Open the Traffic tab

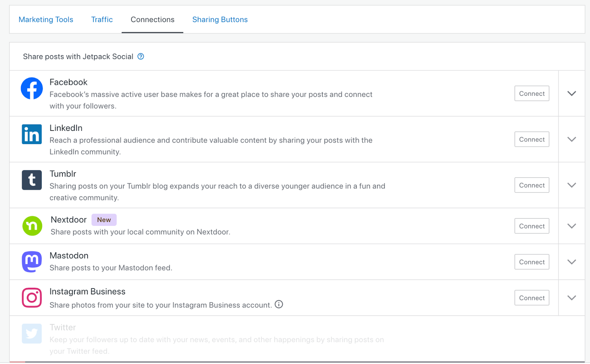click(x=102, y=19)
